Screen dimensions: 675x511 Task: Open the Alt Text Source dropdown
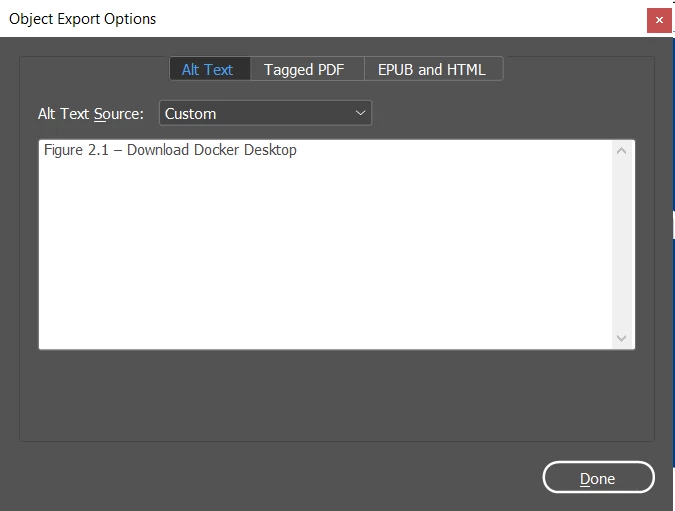266,113
